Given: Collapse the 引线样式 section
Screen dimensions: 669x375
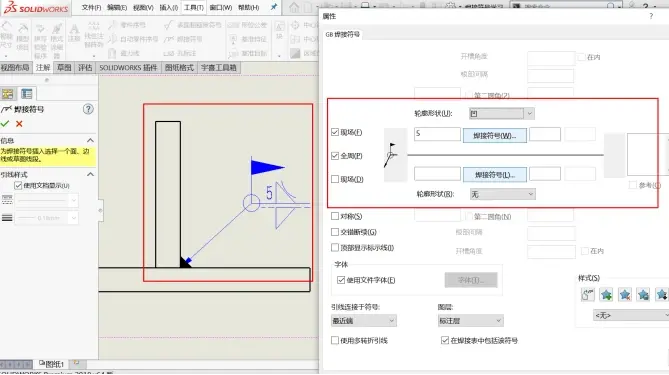Looking at the screenshot, I should click(90, 174).
